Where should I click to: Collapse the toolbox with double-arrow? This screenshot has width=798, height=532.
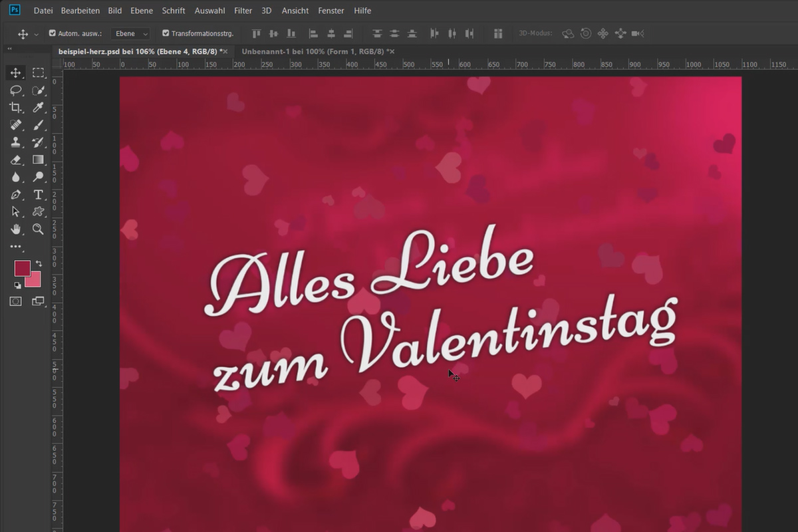tap(10, 49)
